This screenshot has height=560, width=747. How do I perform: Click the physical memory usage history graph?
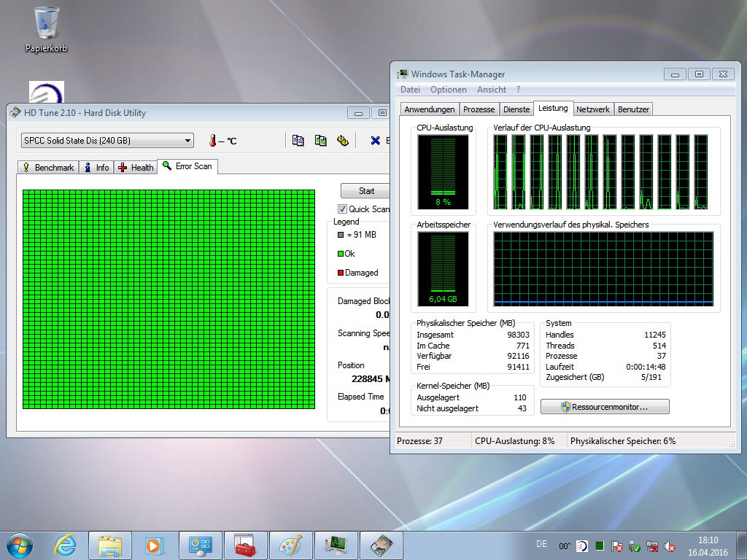603,269
